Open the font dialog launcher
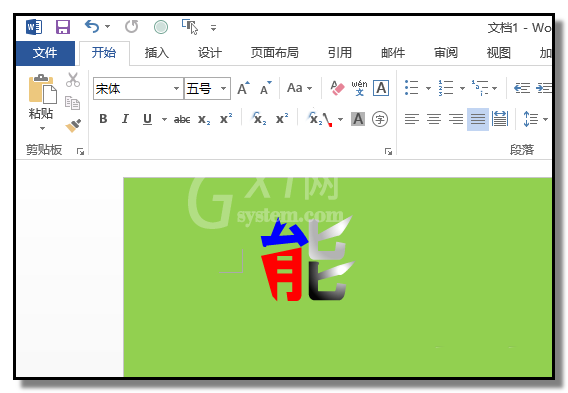Screen dimensions: 568x393 coord(388,151)
